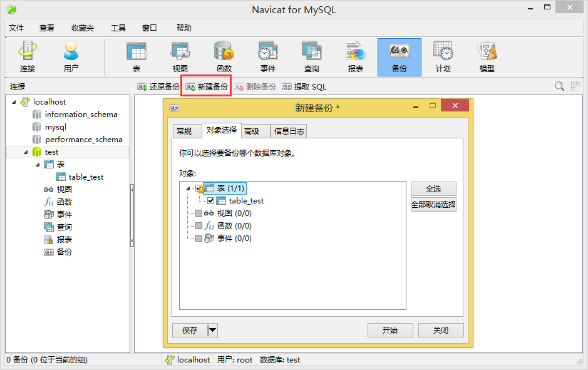Click the search magnifier icon
The image size is (588, 370).
(559, 86)
